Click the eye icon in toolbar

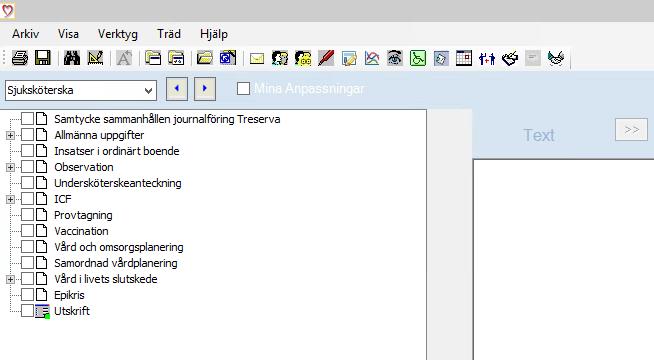395,58
